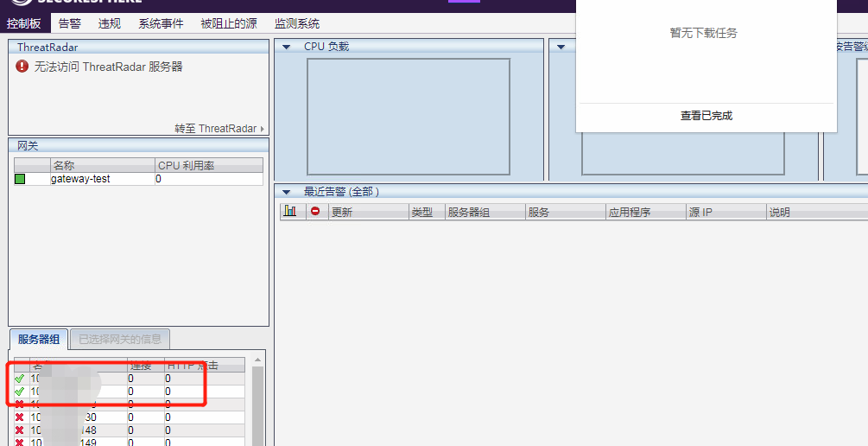Sort alerts by 更新 column
The image size is (868, 446).
pos(368,212)
